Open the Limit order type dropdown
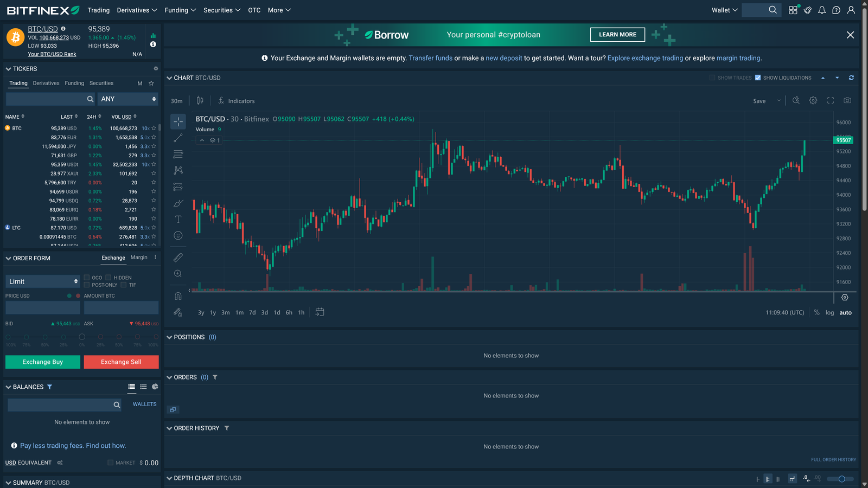Image resolution: width=868 pixels, height=488 pixels. pos(42,281)
